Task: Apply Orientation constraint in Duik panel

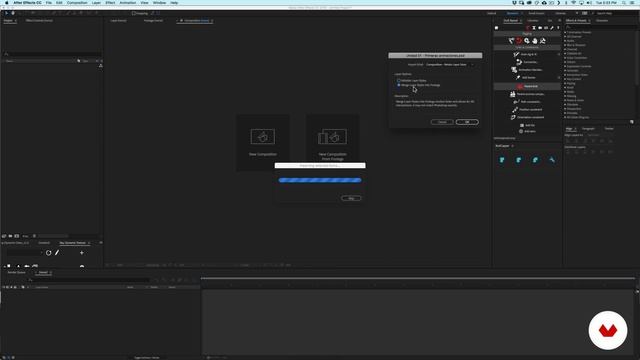Action: pyautogui.click(x=527, y=117)
